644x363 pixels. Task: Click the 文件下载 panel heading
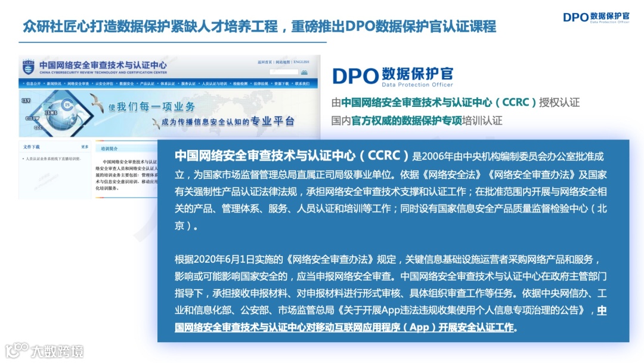point(31,147)
